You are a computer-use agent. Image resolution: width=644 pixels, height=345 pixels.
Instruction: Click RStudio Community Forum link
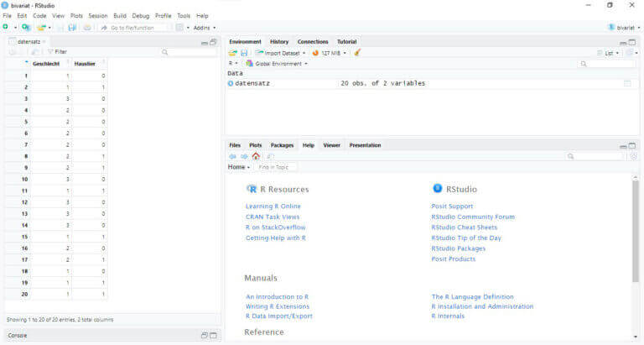473,217
